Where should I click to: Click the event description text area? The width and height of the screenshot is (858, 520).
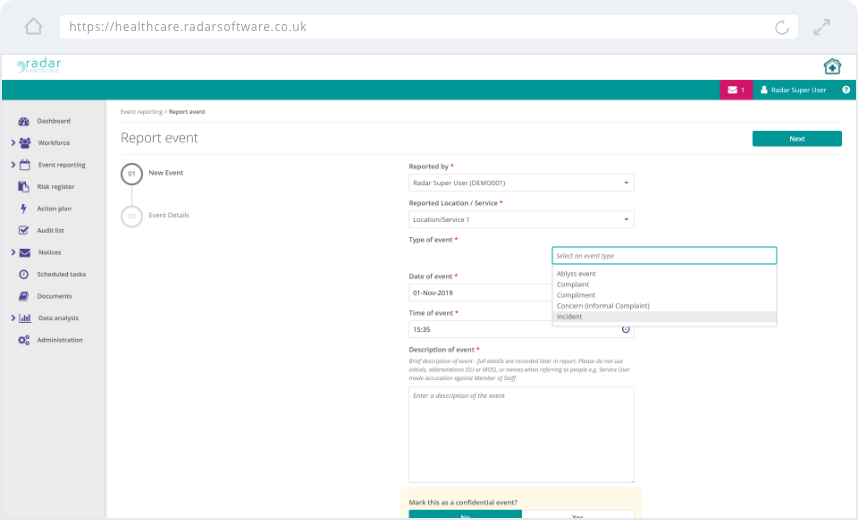(521, 435)
